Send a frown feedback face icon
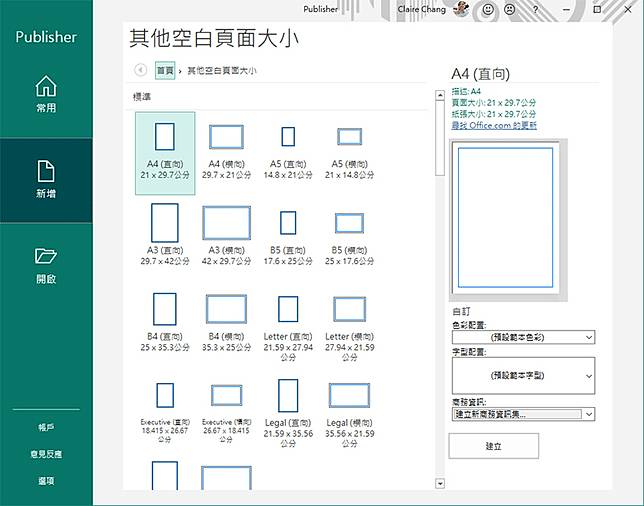The width and height of the screenshot is (644, 506). (x=510, y=9)
